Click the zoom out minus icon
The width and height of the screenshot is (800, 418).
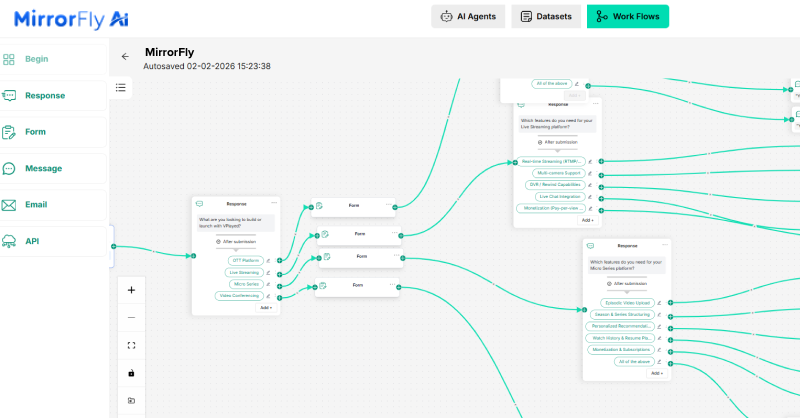click(x=131, y=317)
